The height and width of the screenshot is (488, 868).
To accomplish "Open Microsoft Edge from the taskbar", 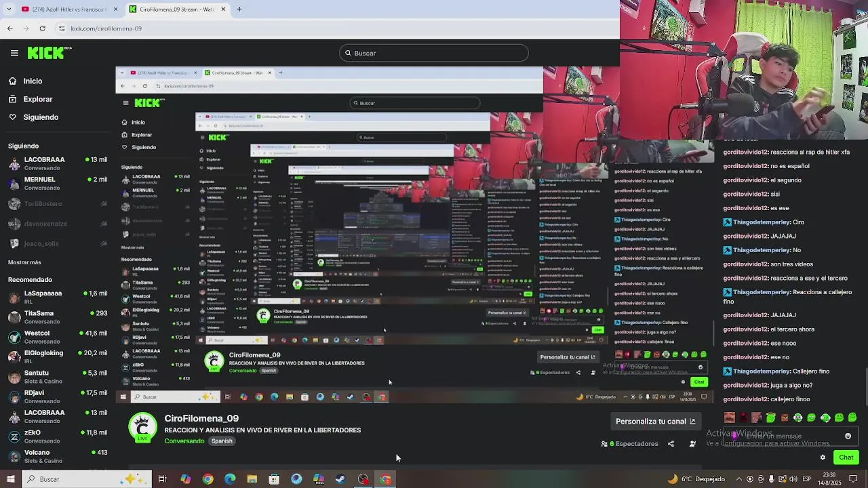I will click(230, 479).
